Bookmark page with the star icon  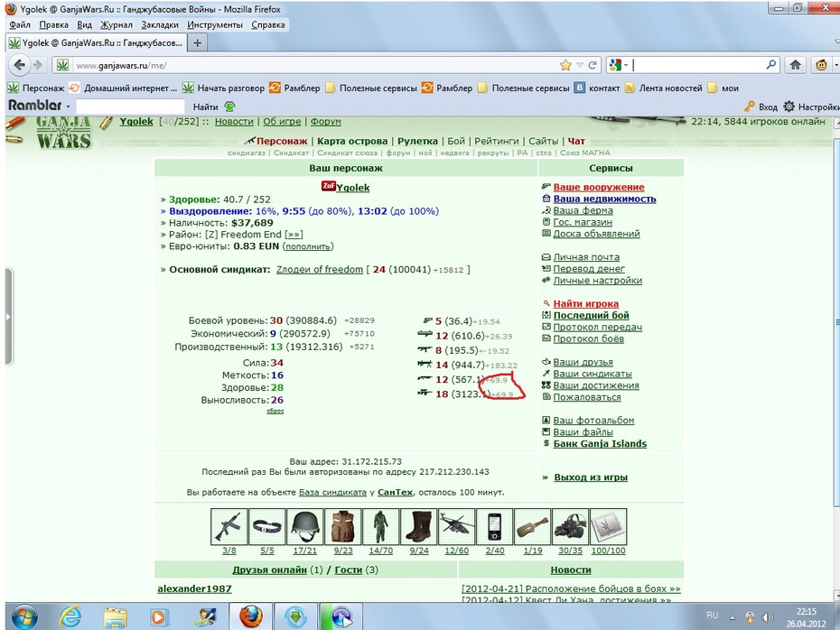pos(565,65)
